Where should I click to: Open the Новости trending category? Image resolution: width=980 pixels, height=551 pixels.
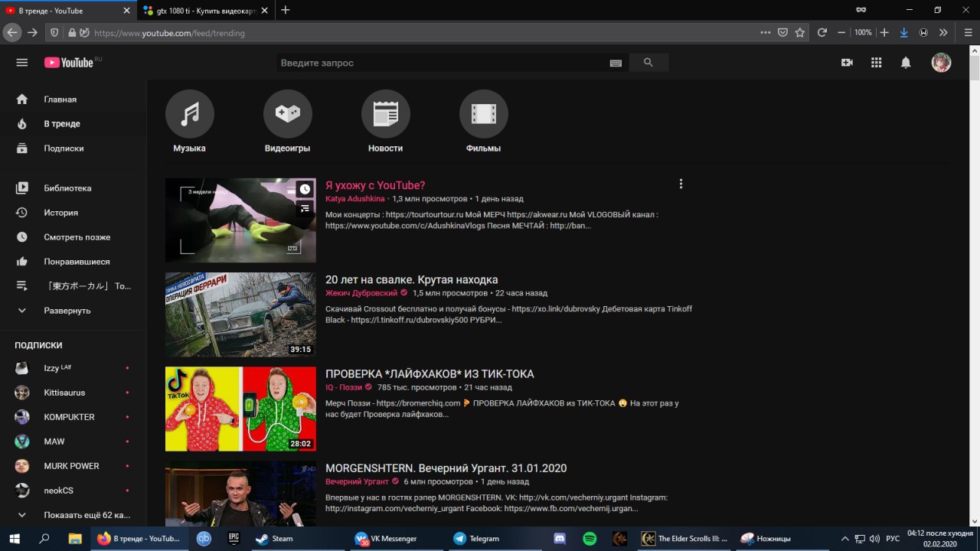point(386,122)
